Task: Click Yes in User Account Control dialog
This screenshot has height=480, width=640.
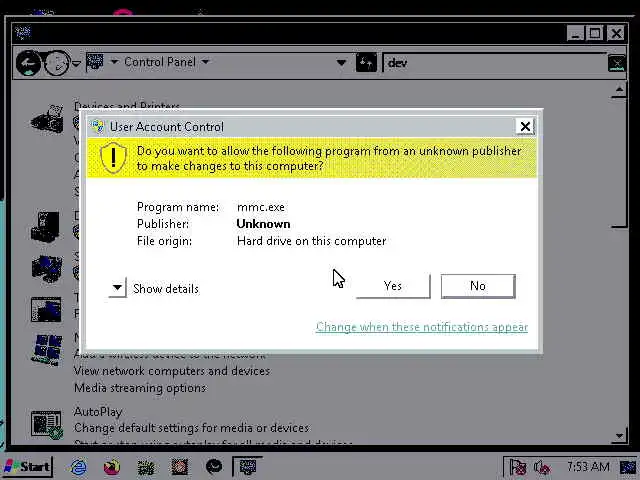Action: (393, 286)
